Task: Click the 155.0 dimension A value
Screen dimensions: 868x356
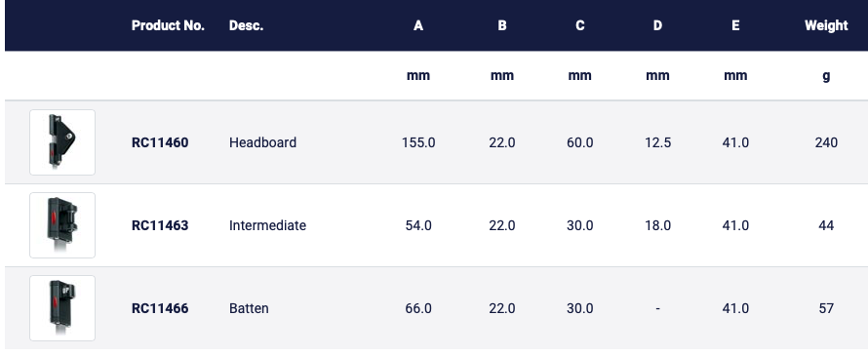Action: (418, 142)
